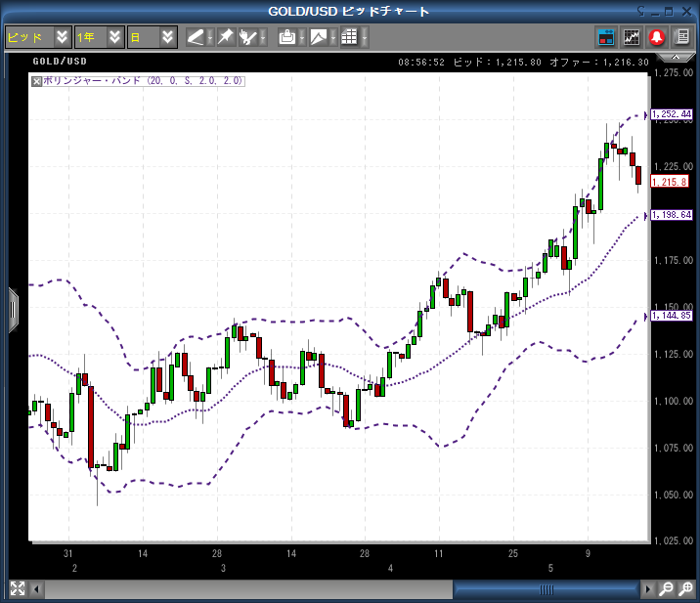Image resolution: width=700 pixels, height=603 pixels.
Task: Click the line chart indicator icon
Action: click(632, 37)
